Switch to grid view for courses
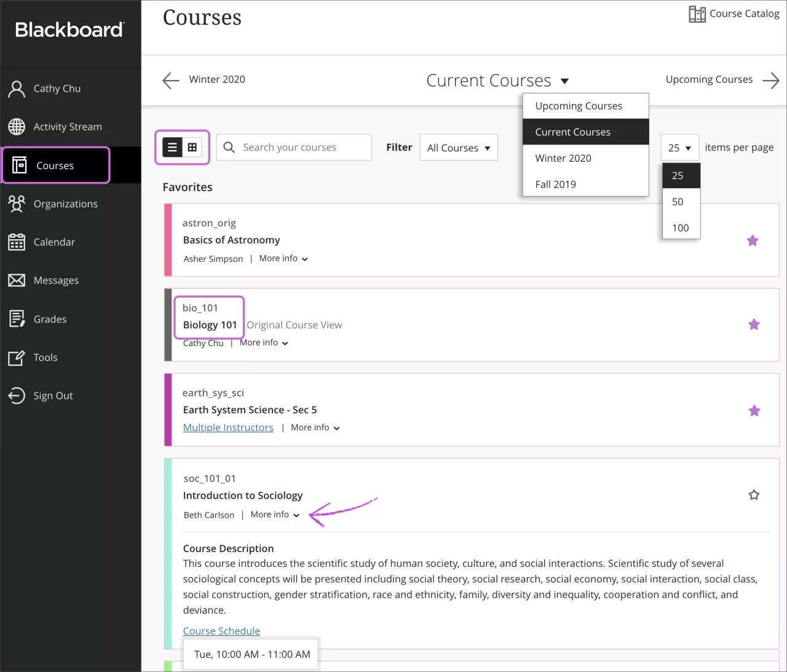Image resolution: width=787 pixels, height=672 pixels. point(194,147)
